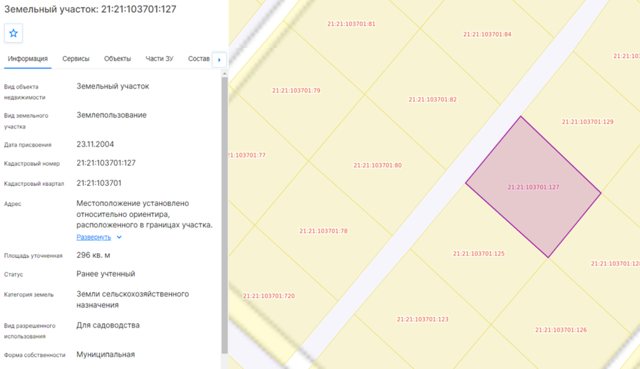Expand address via chevron next to Развернуть
The image size is (640, 369).
(119, 237)
